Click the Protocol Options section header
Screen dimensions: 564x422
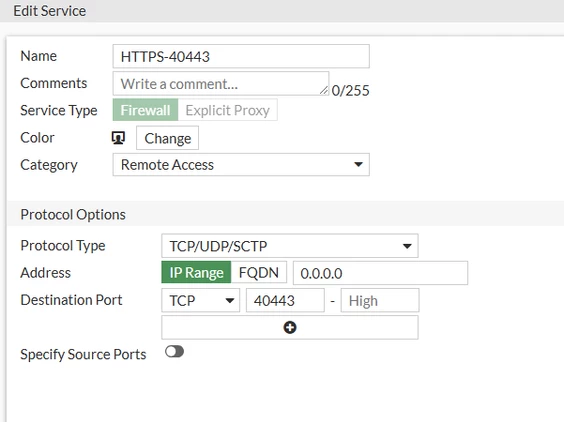click(x=73, y=214)
